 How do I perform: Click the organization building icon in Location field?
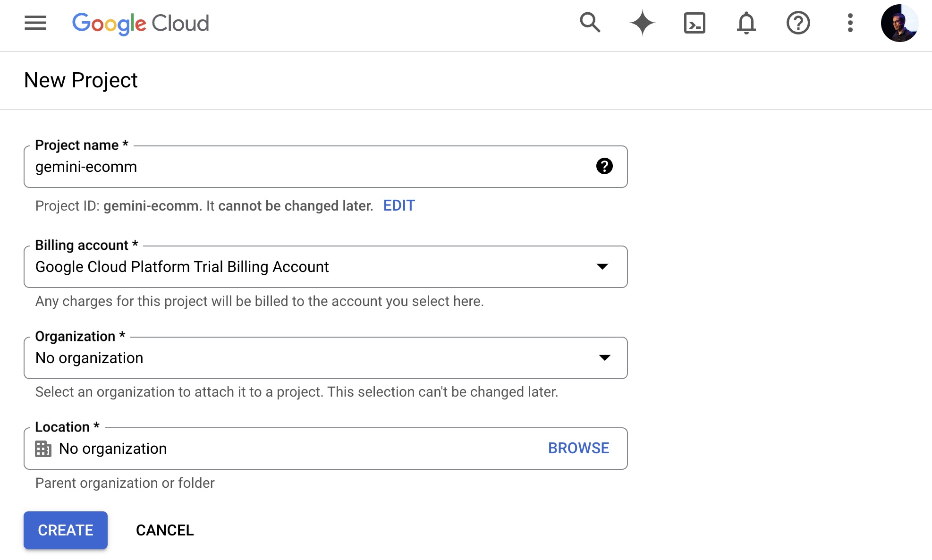pyautogui.click(x=43, y=448)
